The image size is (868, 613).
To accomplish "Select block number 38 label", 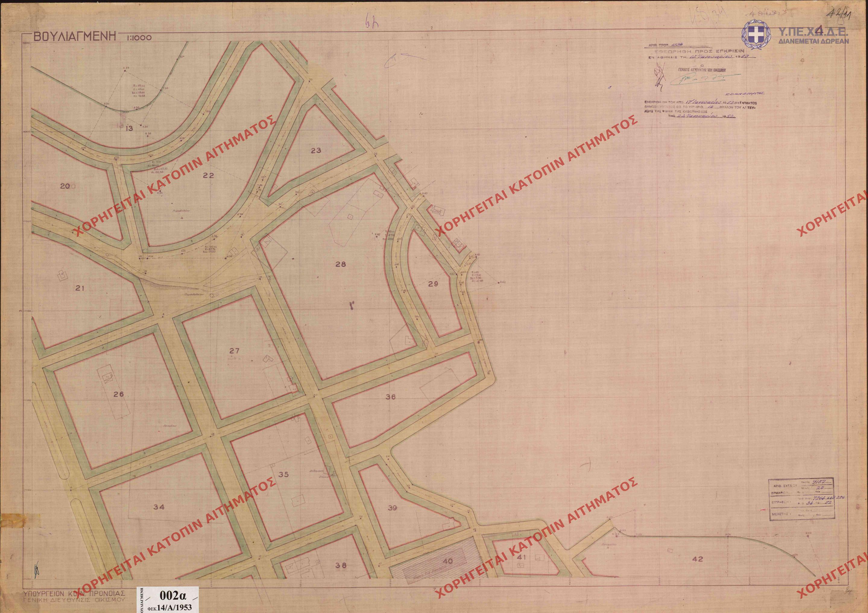I will 341,565.
